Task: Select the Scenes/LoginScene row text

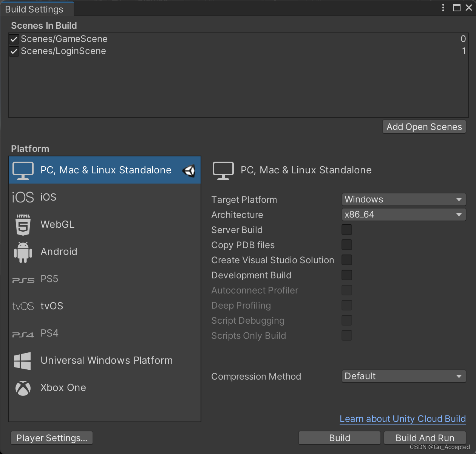Action: pyautogui.click(x=63, y=51)
